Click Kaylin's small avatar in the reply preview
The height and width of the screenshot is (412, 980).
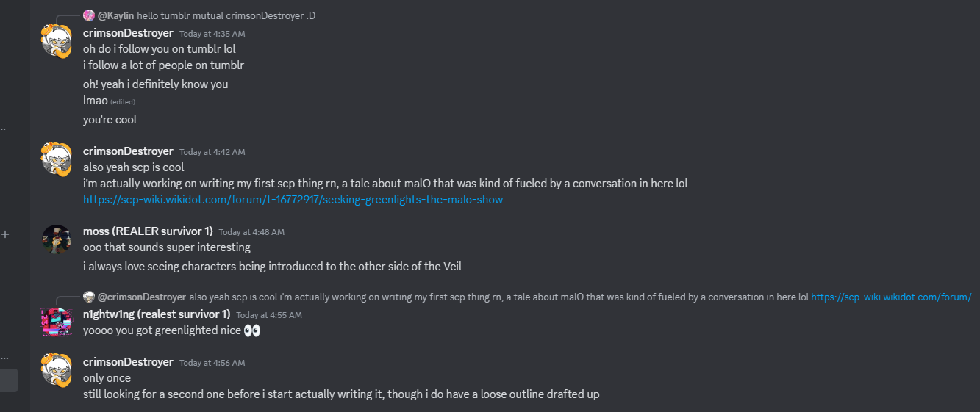click(89, 15)
